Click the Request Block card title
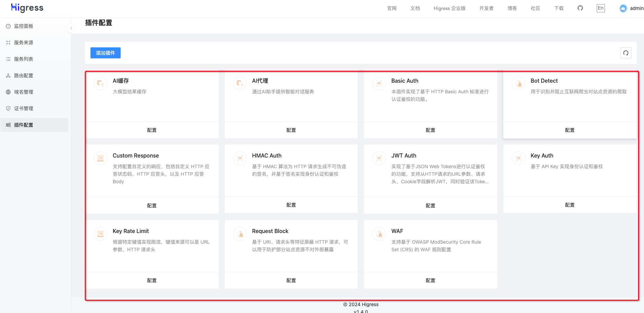Image resolution: width=644 pixels, height=313 pixels. tap(270, 231)
